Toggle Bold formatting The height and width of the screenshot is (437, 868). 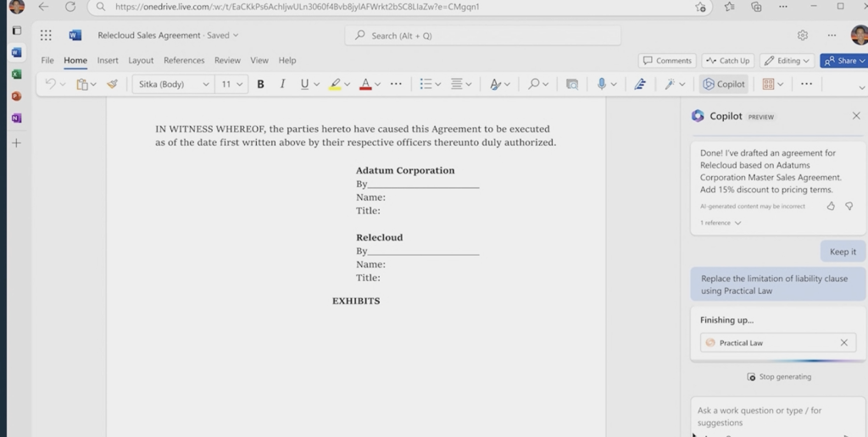(x=260, y=84)
